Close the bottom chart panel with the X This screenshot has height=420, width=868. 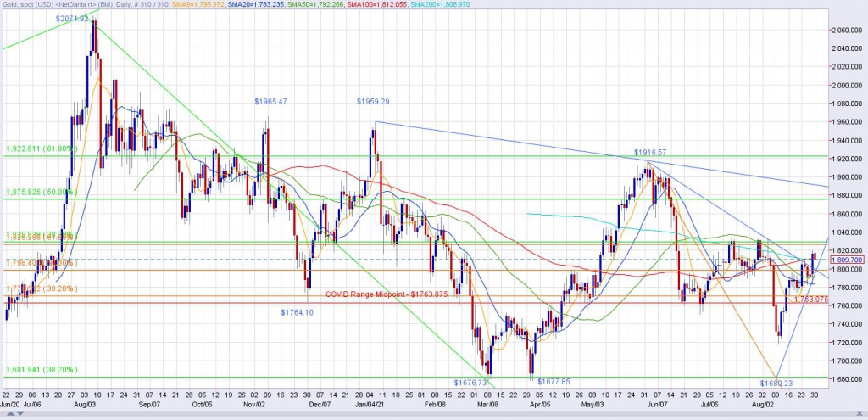click(860, 413)
